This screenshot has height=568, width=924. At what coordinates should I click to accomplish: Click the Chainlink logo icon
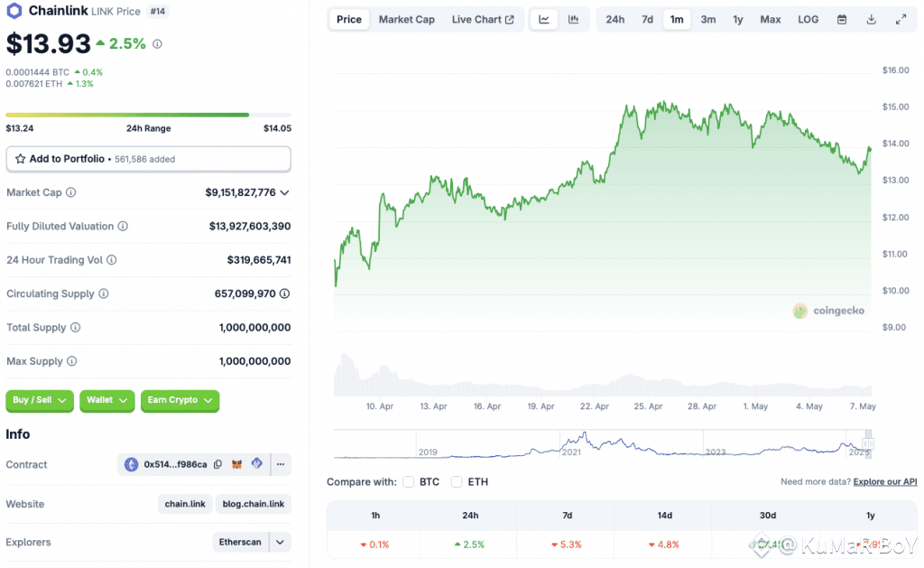tap(14, 11)
